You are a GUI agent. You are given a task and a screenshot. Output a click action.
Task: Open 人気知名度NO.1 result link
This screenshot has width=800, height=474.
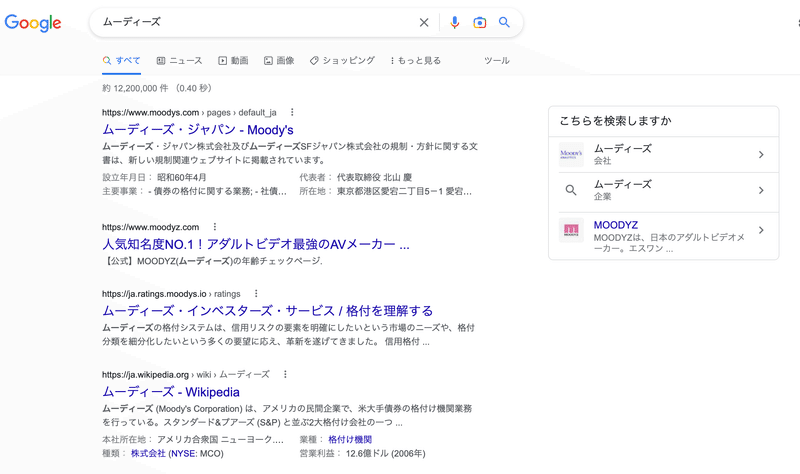tap(256, 244)
